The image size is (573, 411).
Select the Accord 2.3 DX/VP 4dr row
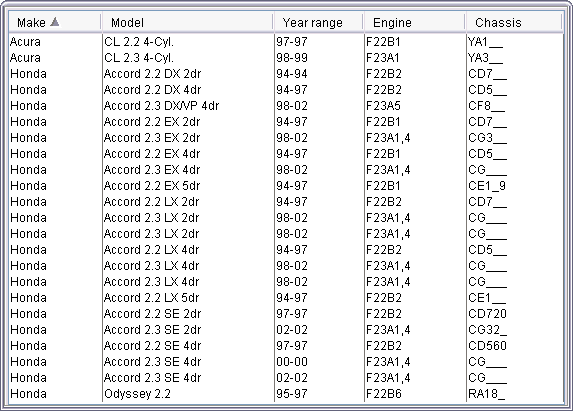(x=286, y=106)
